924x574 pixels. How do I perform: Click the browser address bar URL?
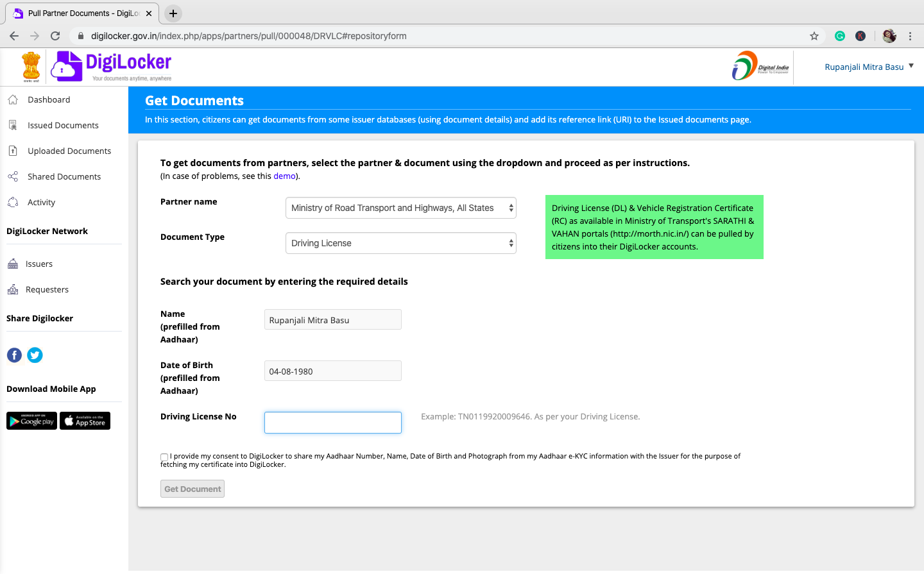[x=249, y=36]
